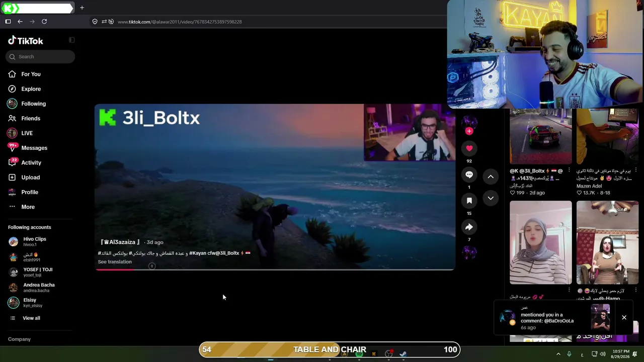This screenshot has height=362, width=644.
Task: Bookmark the video to favorites
Action: point(469,201)
